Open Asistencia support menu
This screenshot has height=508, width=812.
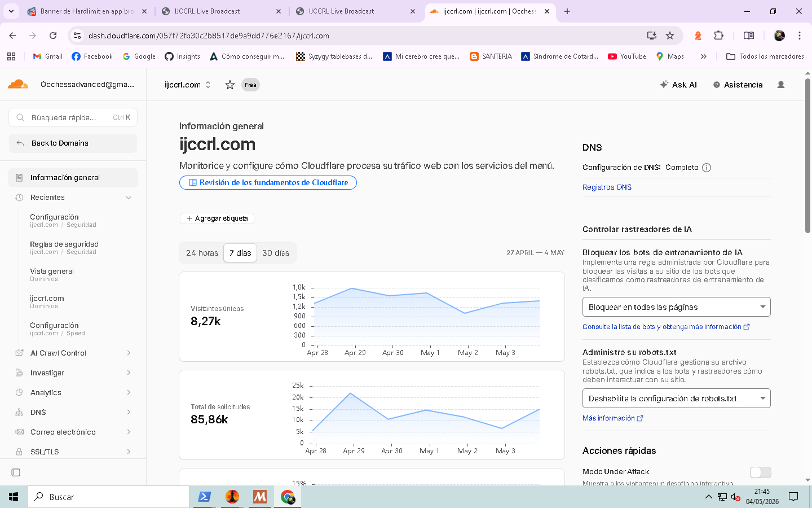point(738,85)
